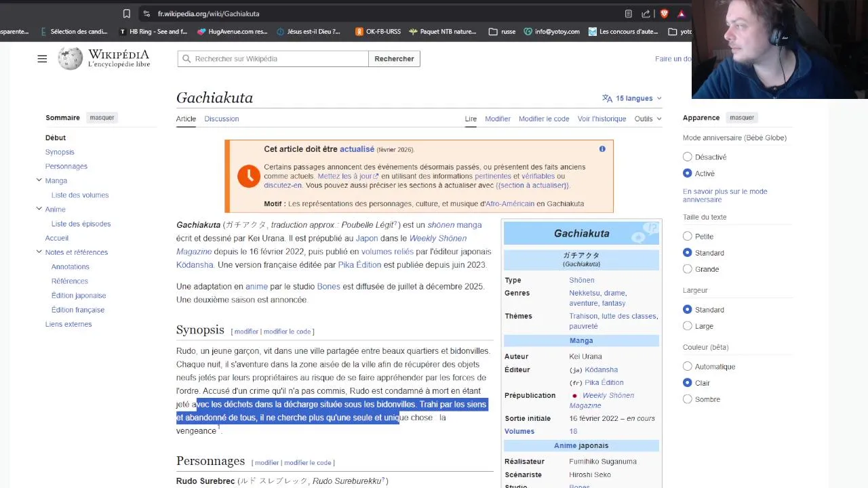
Task: Open the 'Modifier le code' tab
Action: pos(544,119)
